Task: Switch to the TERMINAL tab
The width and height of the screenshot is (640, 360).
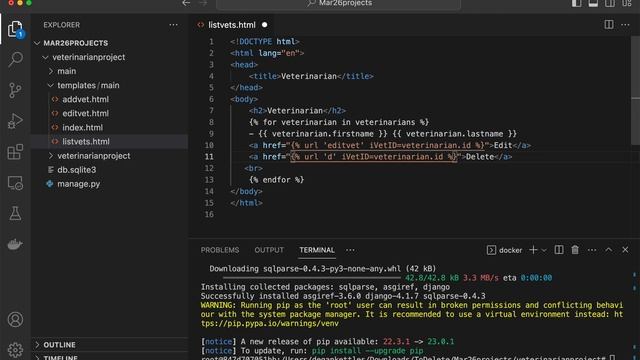Action: point(317,250)
